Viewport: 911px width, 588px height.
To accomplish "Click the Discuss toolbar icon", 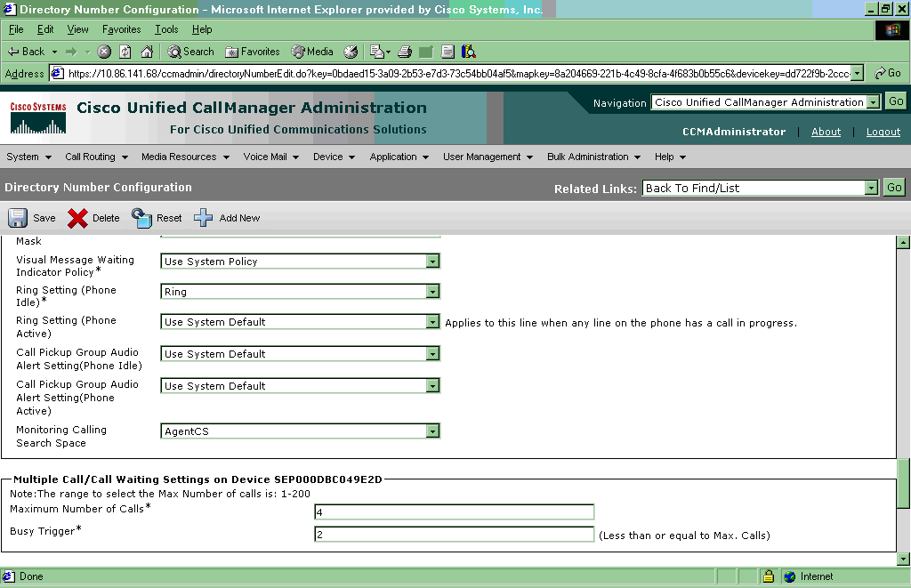I will point(447,52).
